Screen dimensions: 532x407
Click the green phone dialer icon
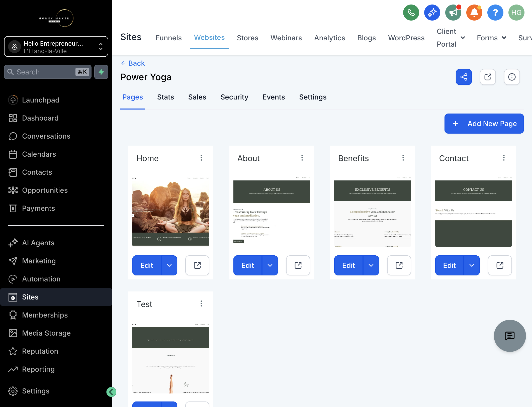coord(411,13)
